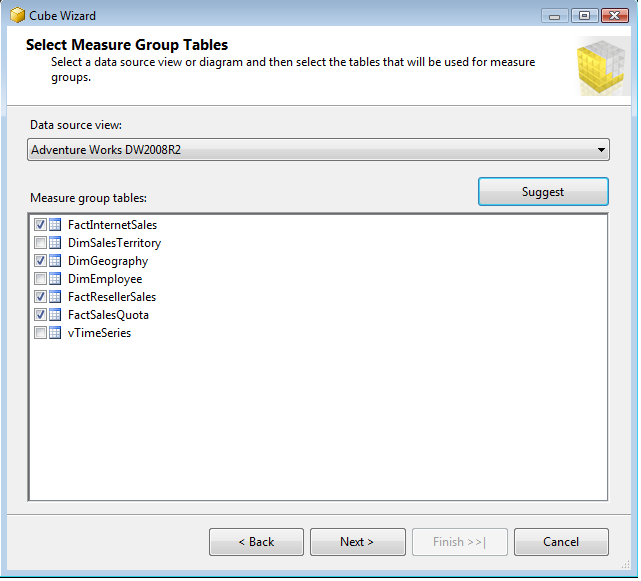The width and height of the screenshot is (641, 581).
Task: Click the table icon beside FactSalesQuota
Action: click(55, 314)
